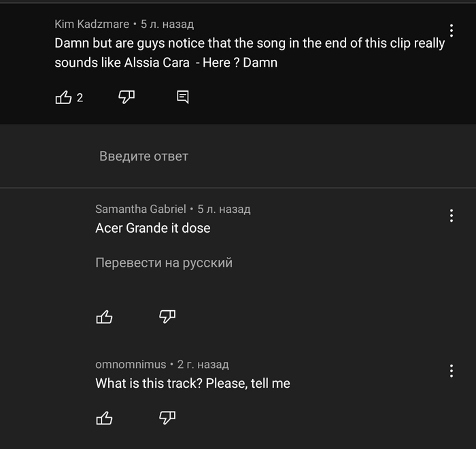Open Kim Kadzmare's channel name
This screenshot has height=449, width=476.
(92, 24)
